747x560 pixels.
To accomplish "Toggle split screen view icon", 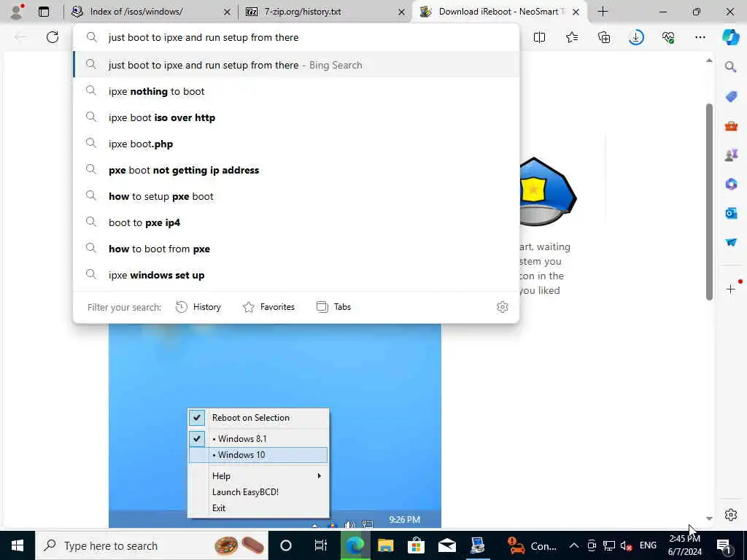I will coord(539,37).
